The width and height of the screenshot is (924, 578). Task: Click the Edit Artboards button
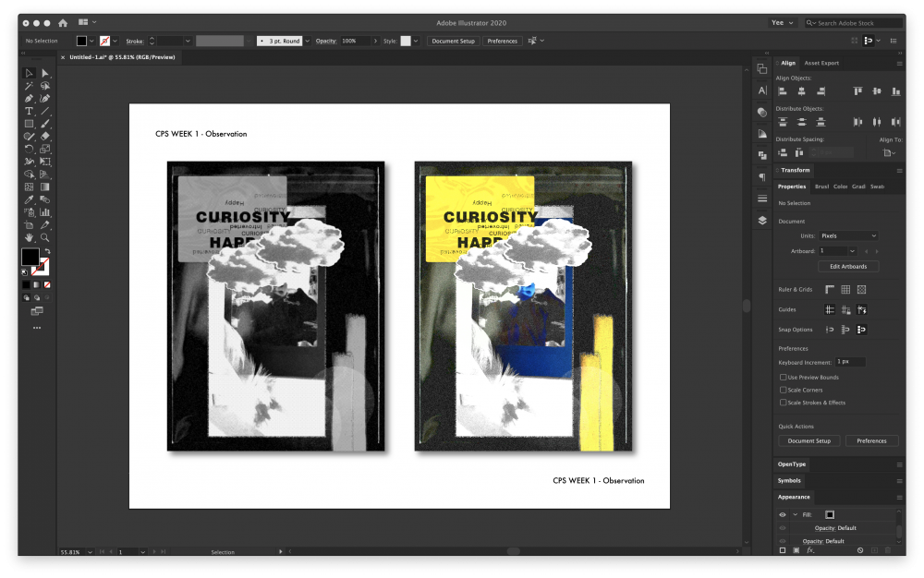tap(848, 267)
